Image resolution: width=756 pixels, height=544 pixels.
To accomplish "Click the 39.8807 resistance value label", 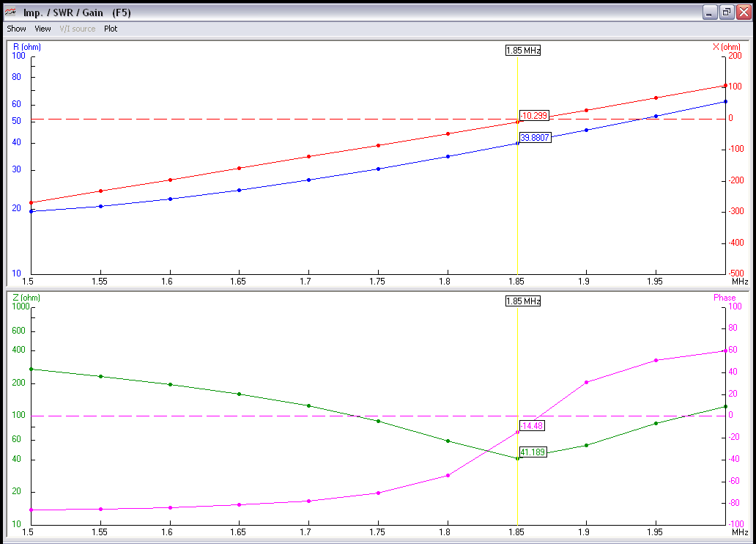I will [x=535, y=137].
